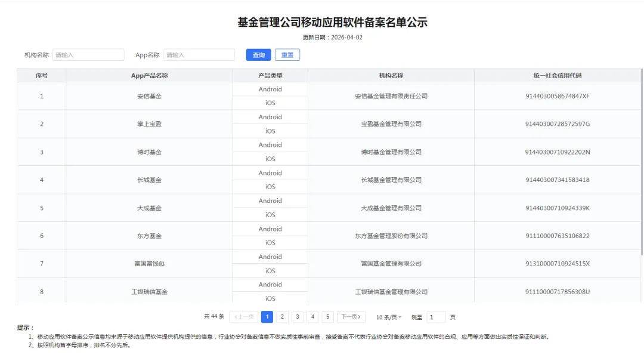Viewport: 644px width, 358px height.
Task: Click 博时基金管理有限公司 institution cell
Action: pos(391,152)
